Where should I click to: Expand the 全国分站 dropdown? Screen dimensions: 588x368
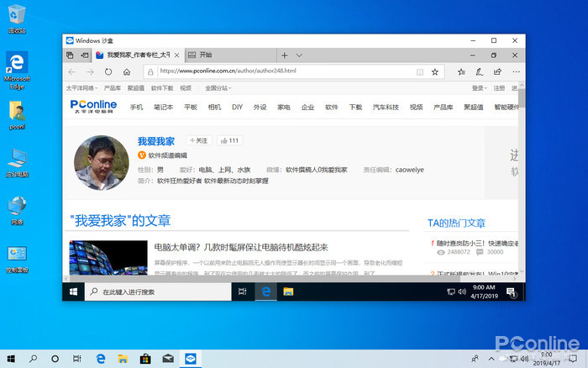pos(217,87)
